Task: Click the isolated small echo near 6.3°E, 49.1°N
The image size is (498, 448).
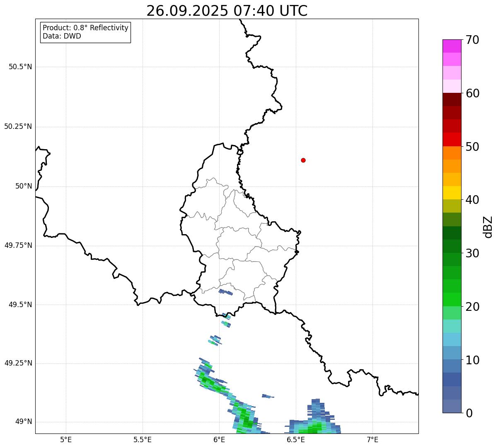Action: [x=268, y=396]
